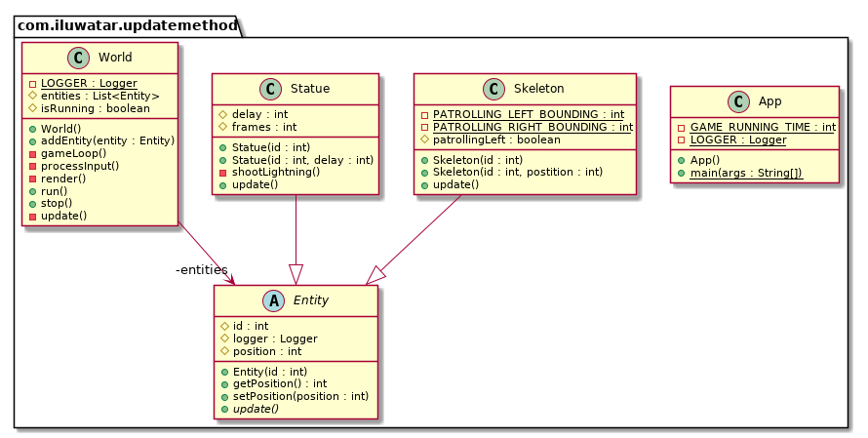This screenshot has width=868, height=438.
Task: Click the Skeleton class name title
Action: (x=537, y=89)
